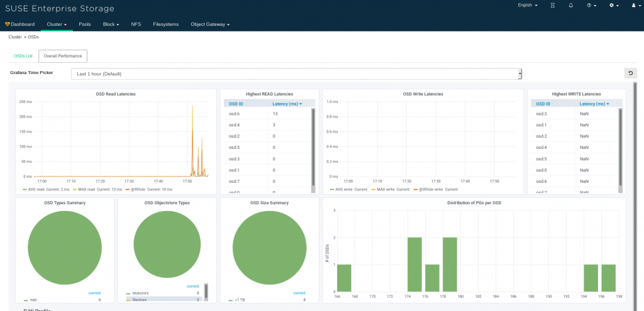Go to Dashboard with heartbeat icon
The height and width of the screenshot is (311, 644).
(x=20, y=24)
